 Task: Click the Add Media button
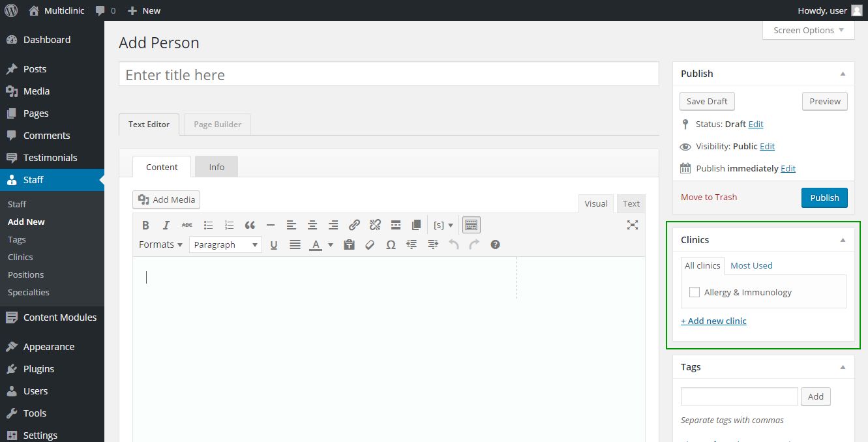coord(166,199)
